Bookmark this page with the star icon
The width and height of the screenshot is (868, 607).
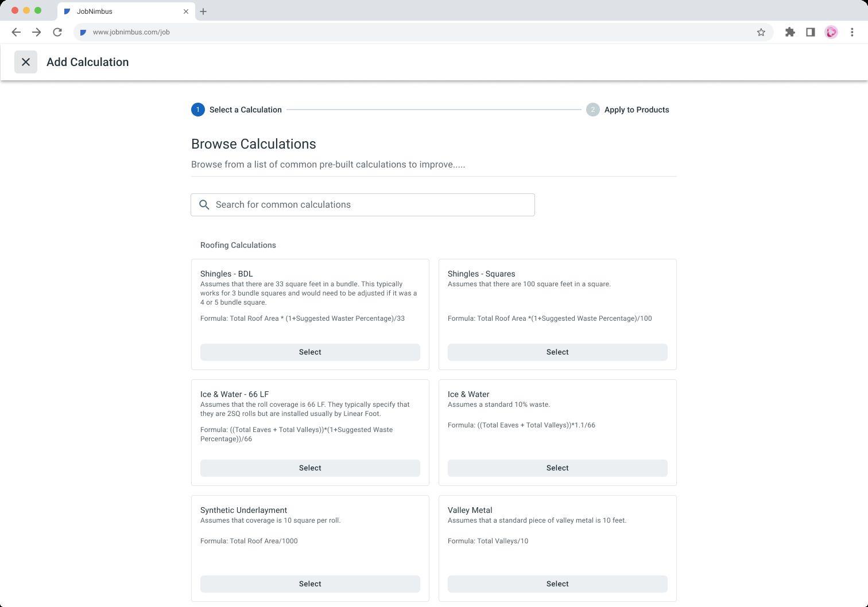tap(761, 32)
